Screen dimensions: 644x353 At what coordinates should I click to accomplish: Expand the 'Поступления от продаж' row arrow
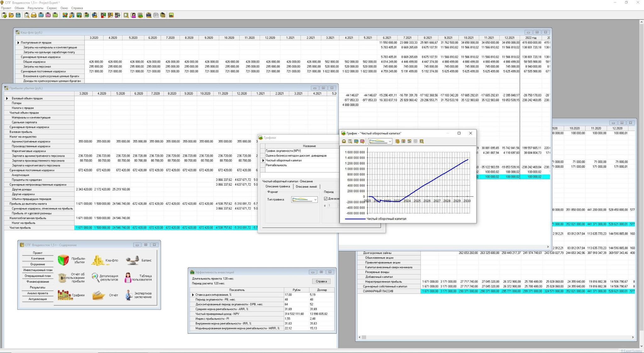pos(18,42)
